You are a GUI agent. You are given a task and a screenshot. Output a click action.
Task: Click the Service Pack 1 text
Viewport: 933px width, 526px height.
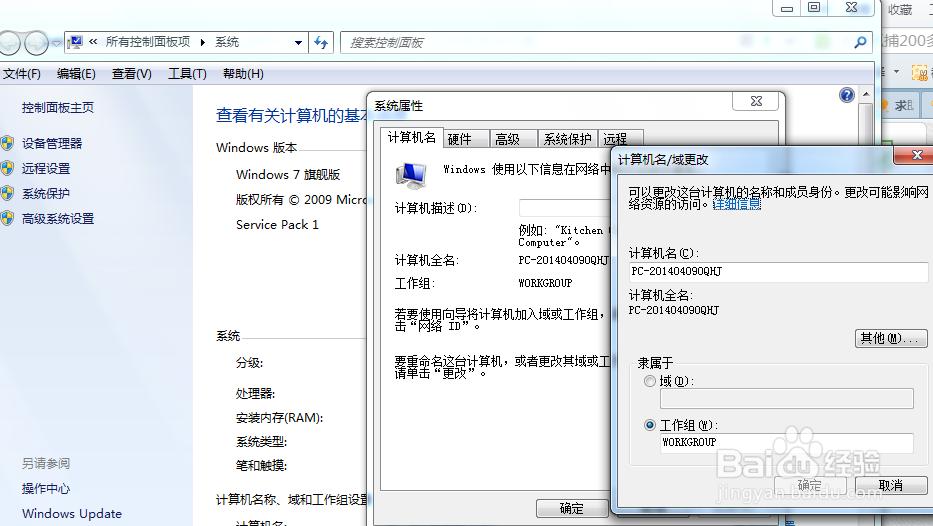[277, 225]
